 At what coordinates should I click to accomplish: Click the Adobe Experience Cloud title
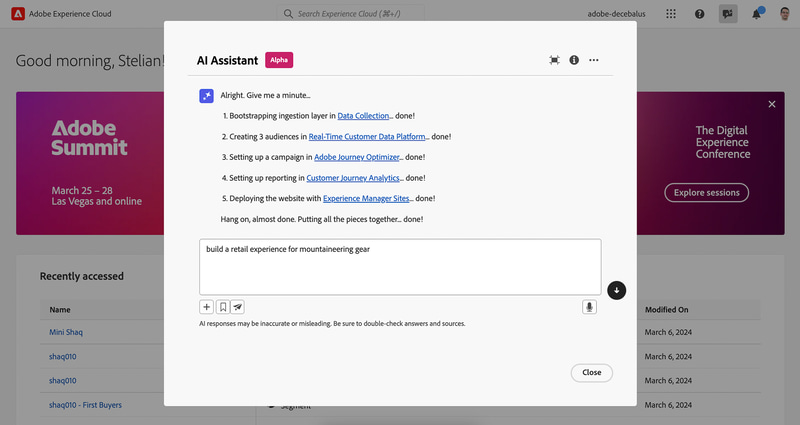[70, 14]
